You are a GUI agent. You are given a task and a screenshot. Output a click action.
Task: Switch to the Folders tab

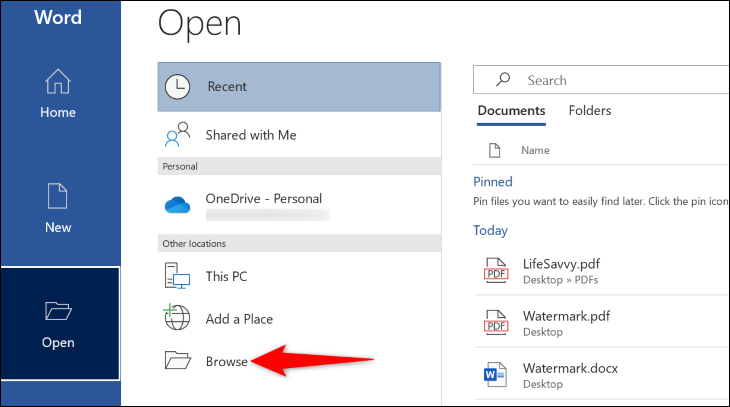point(590,111)
